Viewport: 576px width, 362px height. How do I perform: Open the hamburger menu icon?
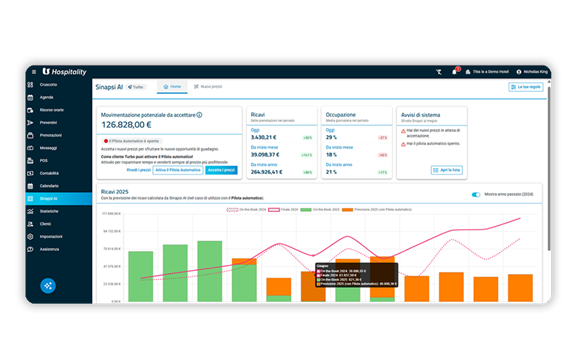pyautogui.click(x=34, y=72)
